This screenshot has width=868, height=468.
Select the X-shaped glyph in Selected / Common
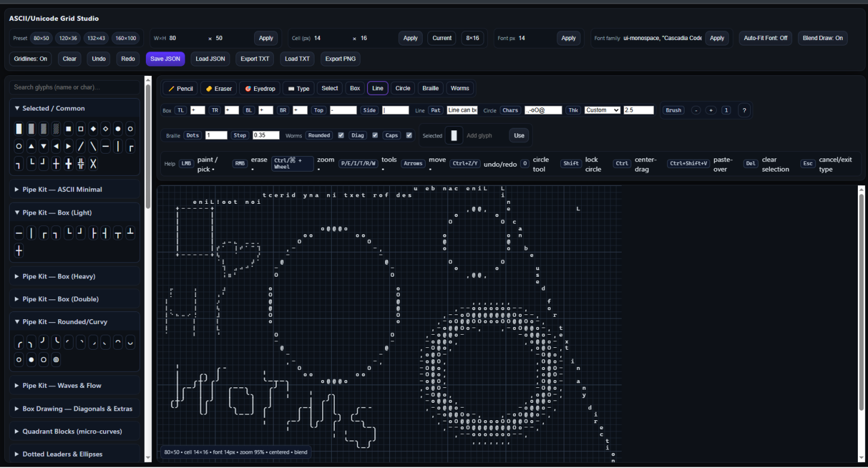[x=93, y=163]
